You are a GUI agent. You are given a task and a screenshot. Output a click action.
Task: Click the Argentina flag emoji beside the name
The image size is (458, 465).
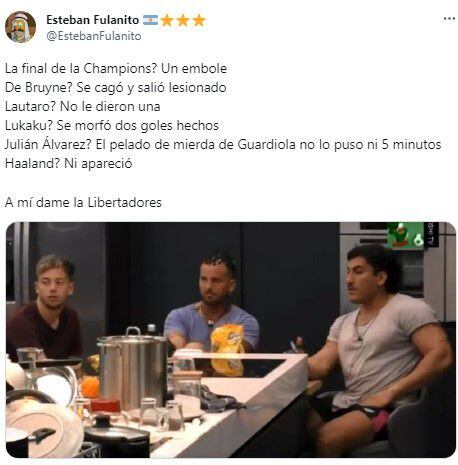coord(150,20)
